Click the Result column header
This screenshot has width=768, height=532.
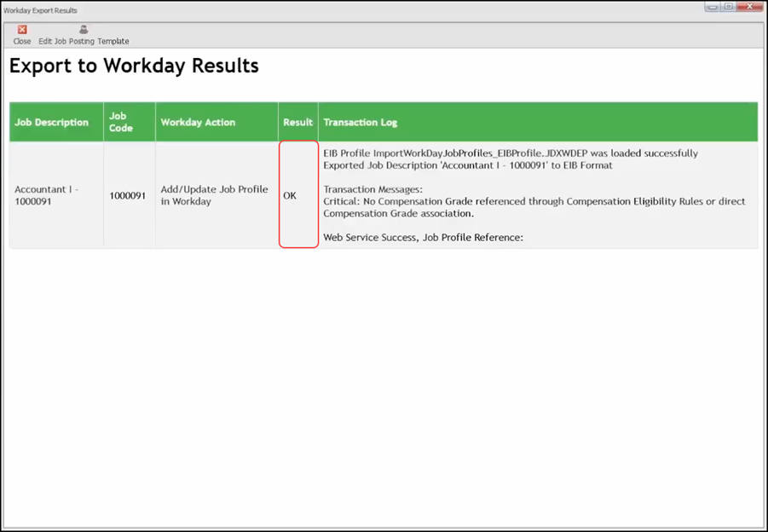pyautogui.click(x=297, y=123)
